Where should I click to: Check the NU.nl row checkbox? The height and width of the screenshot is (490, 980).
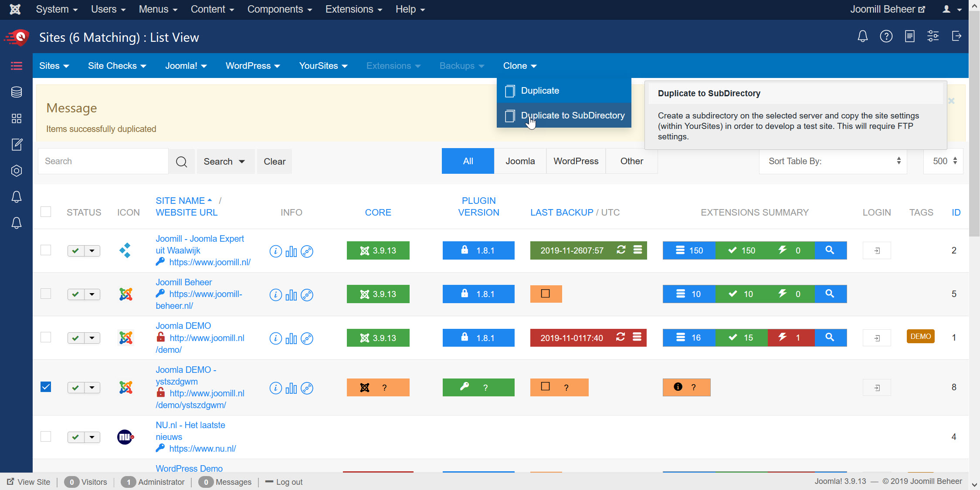coord(46,436)
